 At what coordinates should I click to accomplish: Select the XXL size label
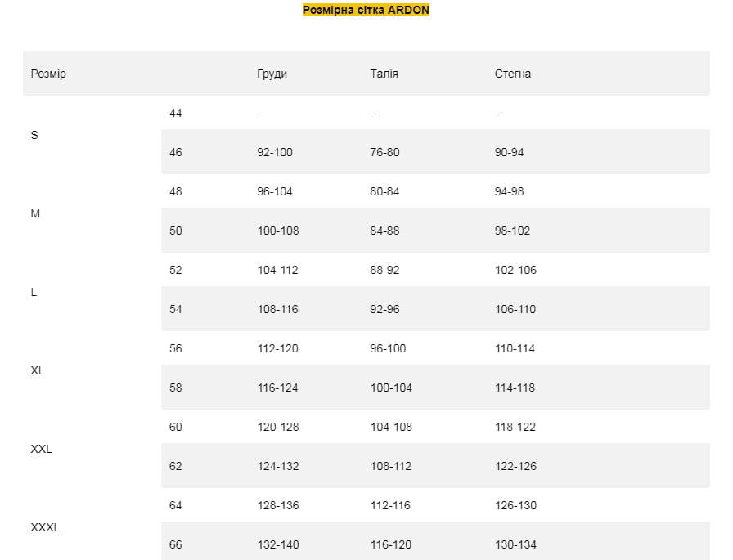coord(42,450)
